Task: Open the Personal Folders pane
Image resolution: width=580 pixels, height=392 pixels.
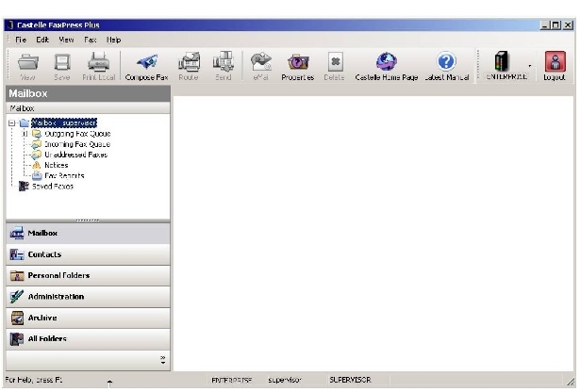Action: click(88, 275)
